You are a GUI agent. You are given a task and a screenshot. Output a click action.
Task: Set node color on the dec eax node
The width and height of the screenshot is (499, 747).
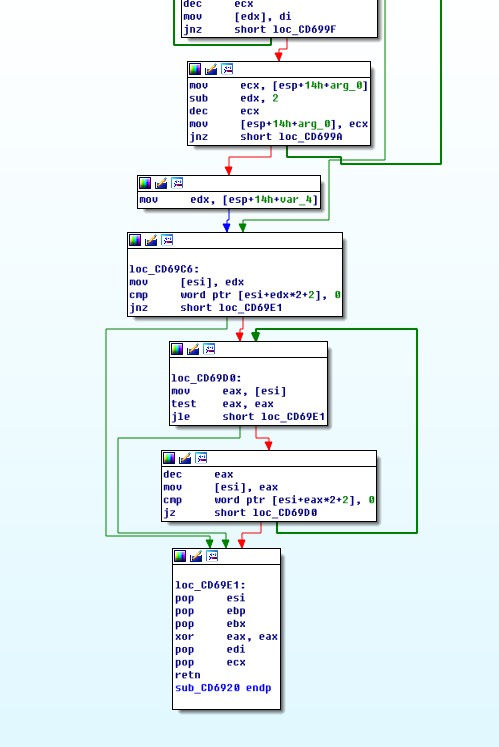click(x=169, y=458)
